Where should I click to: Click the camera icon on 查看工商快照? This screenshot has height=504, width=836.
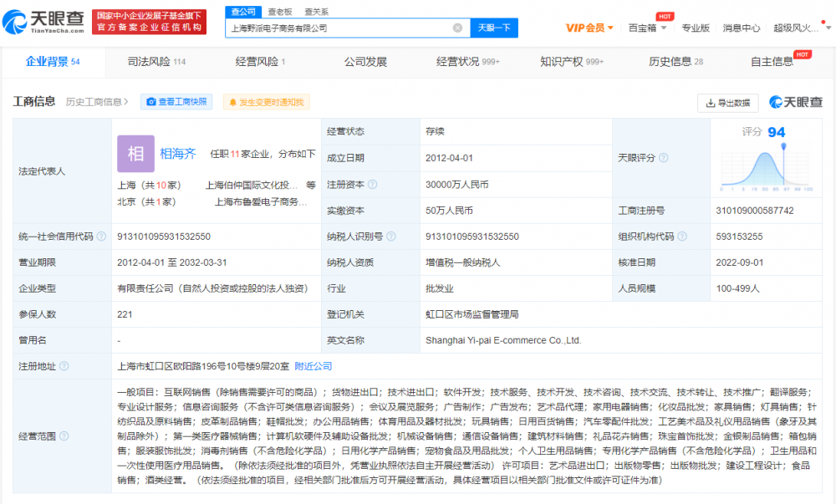coord(150,101)
